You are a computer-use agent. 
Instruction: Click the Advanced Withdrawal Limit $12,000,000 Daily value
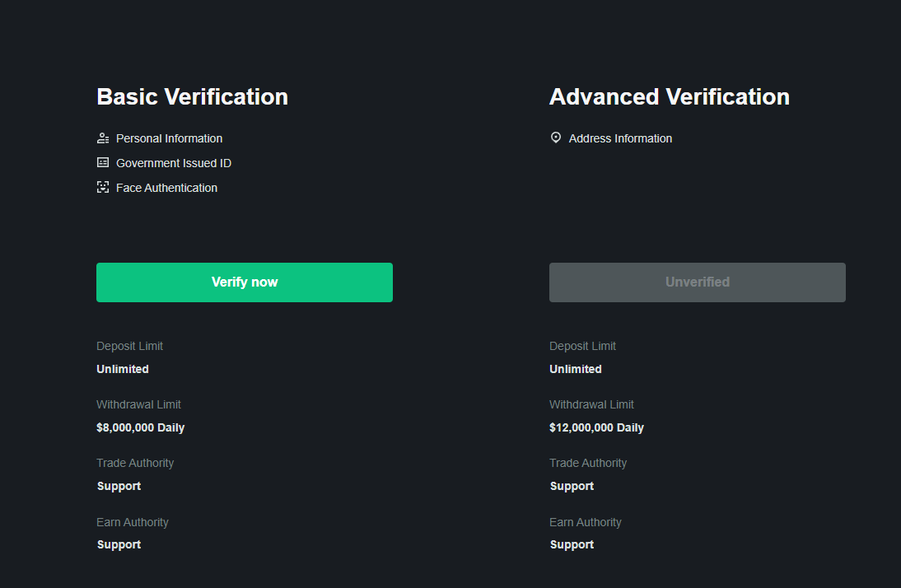[596, 427]
